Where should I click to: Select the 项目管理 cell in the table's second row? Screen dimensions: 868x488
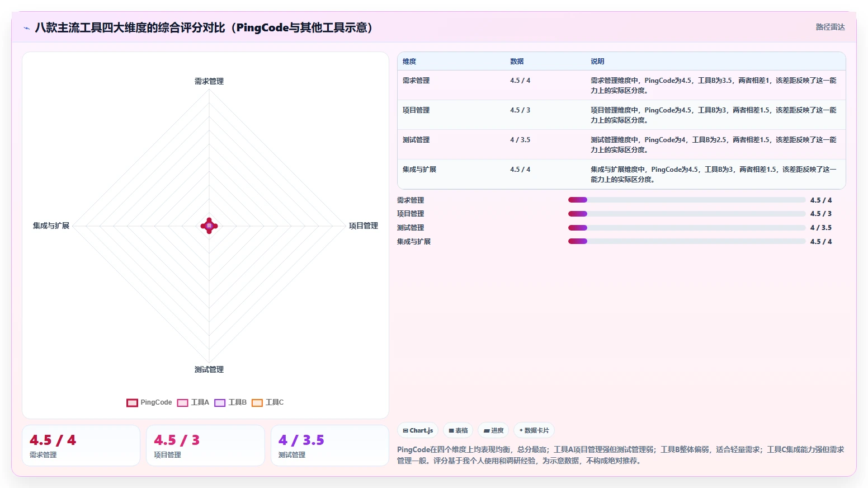pyautogui.click(x=416, y=110)
